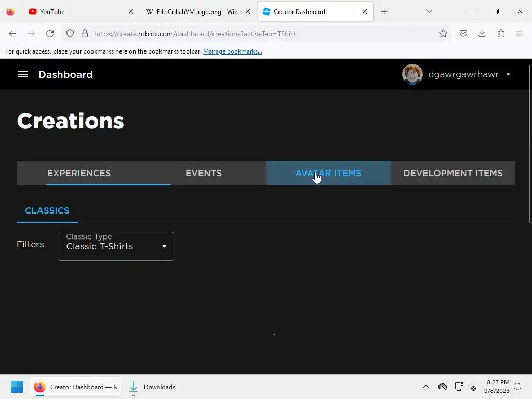532x399 pixels.
Task: Open the Dashboard hamburger menu
Action: click(23, 74)
